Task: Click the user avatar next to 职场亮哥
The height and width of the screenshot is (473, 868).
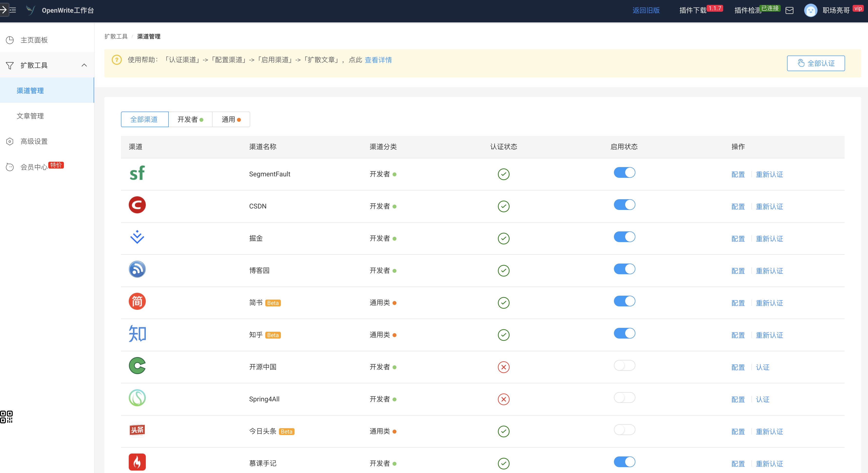Action: (810, 10)
